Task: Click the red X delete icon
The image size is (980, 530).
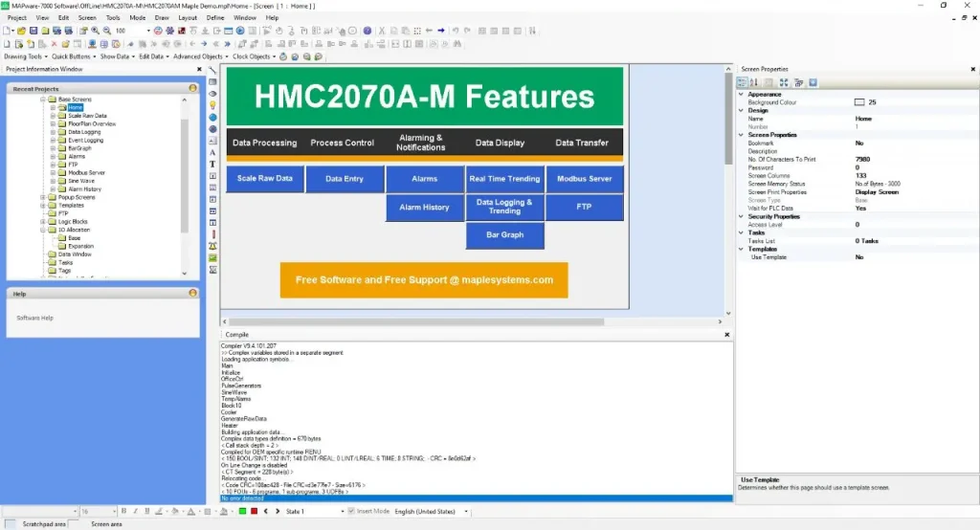Action: (x=54, y=44)
